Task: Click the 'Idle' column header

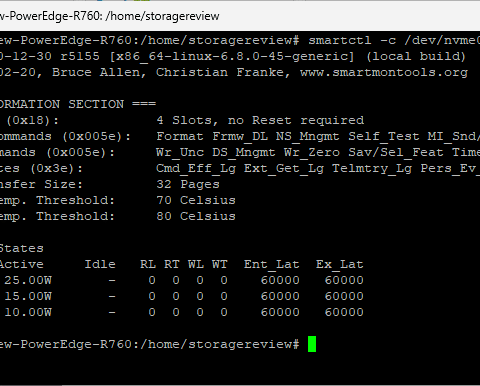Action: 100,264
